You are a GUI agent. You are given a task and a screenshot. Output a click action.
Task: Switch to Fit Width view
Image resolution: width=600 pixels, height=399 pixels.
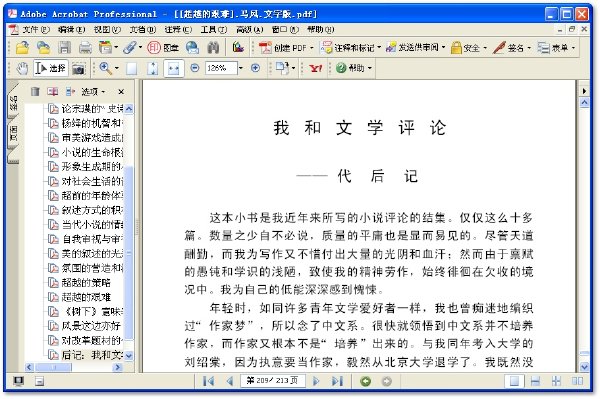click(x=174, y=68)
